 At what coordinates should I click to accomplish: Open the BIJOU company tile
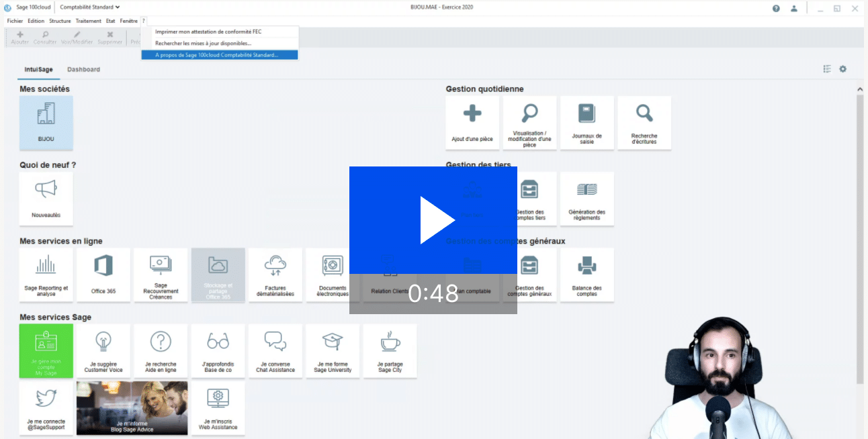tap(46, 123)
